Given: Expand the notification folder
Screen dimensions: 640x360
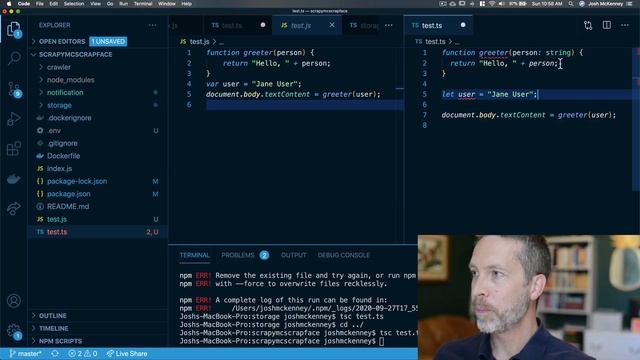Looking at the screenshot, I should (65, 92).
